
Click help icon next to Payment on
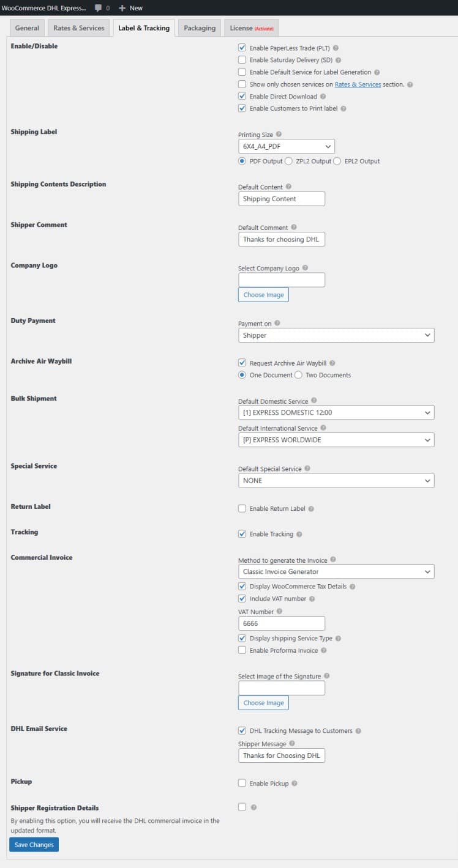tap(277, 324)
